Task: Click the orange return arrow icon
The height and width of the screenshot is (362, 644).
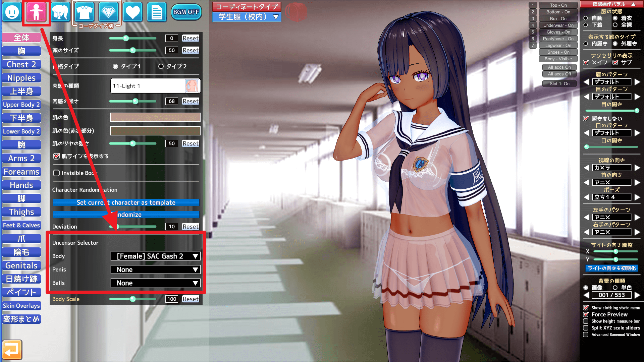Action: [x=12, y=350]
